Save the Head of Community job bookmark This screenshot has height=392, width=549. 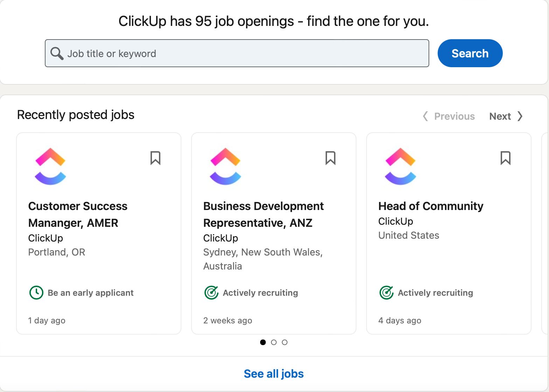click(506, 158)
